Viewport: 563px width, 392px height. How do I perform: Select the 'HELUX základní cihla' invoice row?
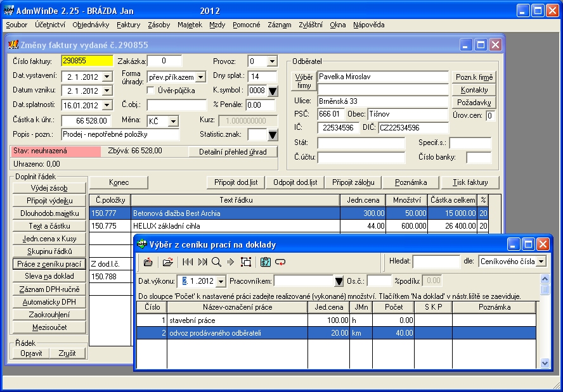(288, 226)
